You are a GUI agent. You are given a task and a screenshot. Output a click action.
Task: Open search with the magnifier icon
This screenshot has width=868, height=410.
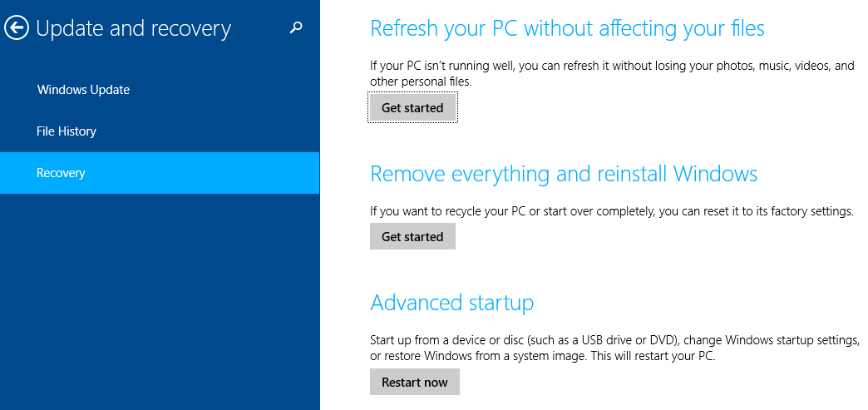(x=297, y=27)
